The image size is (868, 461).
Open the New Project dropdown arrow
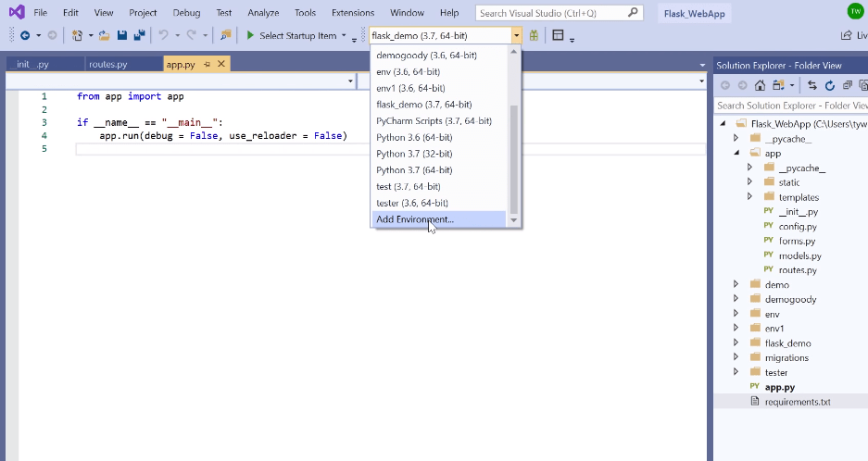[91, 36]
